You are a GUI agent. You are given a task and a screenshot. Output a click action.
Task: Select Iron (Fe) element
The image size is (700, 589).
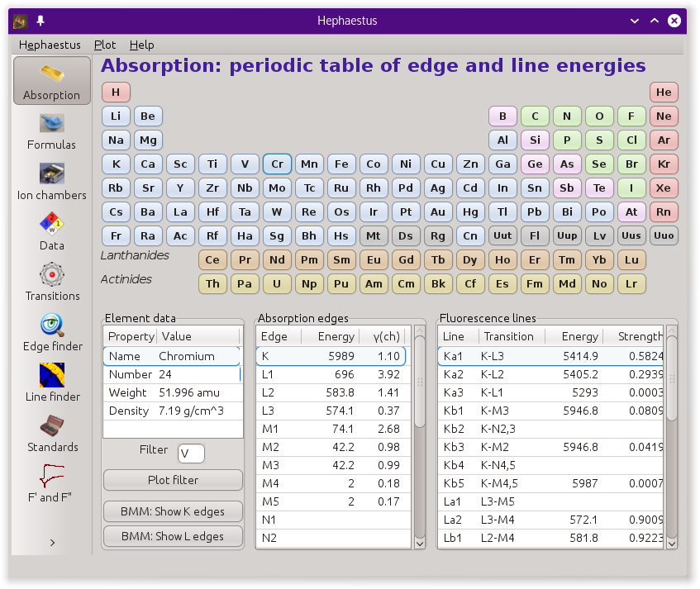click(341, 164)
